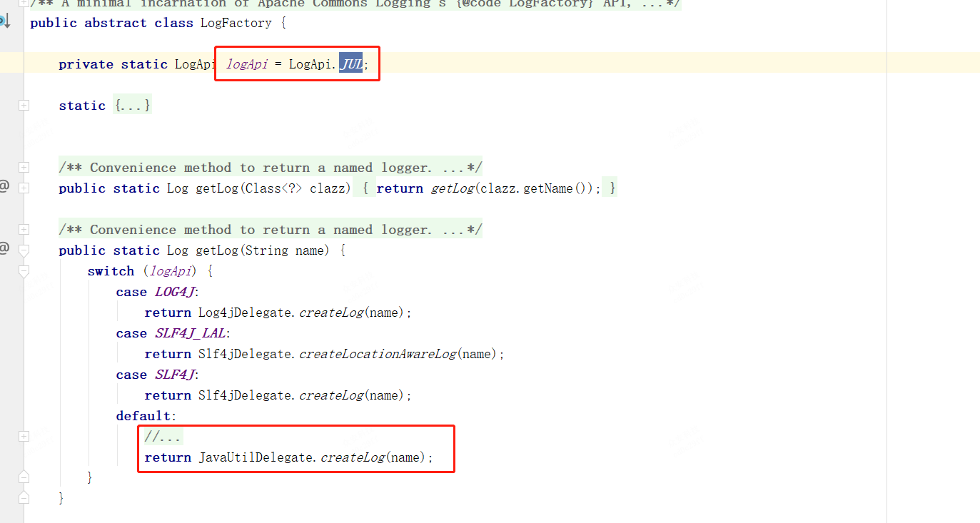Click the @ gutter icon on getLog(Class<?> clazz) line
Viewport: 980px width, 523px height.
pos(4,188)
